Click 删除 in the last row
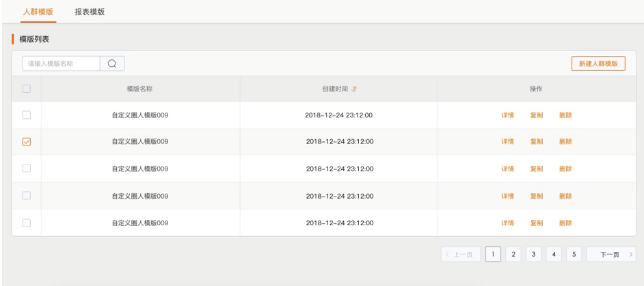Viewport: 644px width, 286px height. coord(565,223)
